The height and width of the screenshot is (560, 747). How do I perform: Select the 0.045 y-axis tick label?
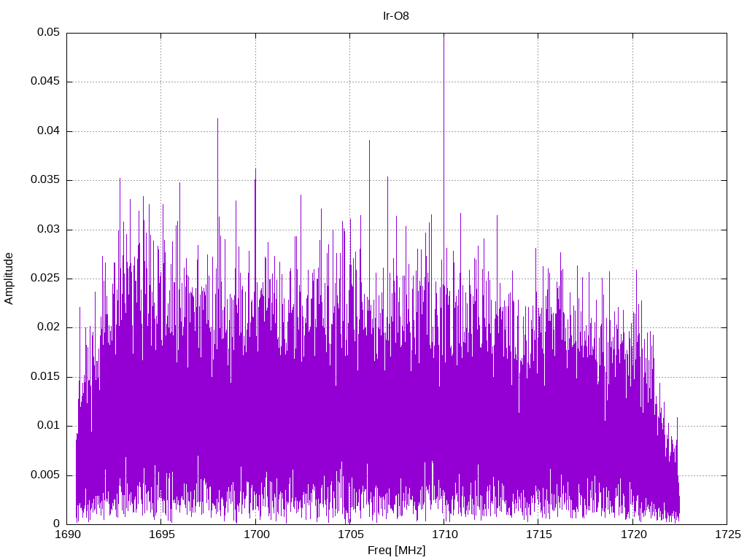click(44, 82)
